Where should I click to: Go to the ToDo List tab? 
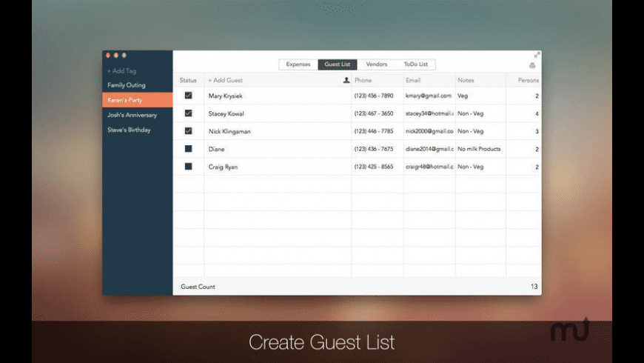[x=415, y=64]
